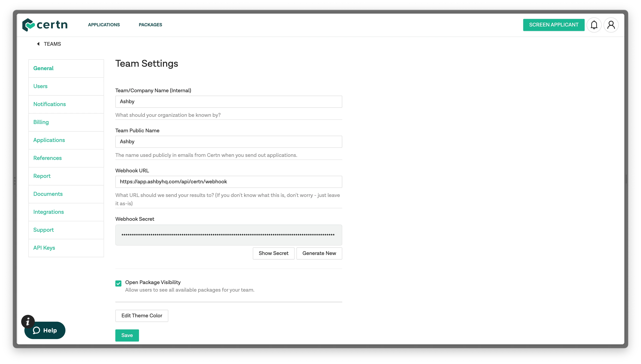Click the Certn logo
641x364 pixels.
pyautogui.click(x=45, y=25)
